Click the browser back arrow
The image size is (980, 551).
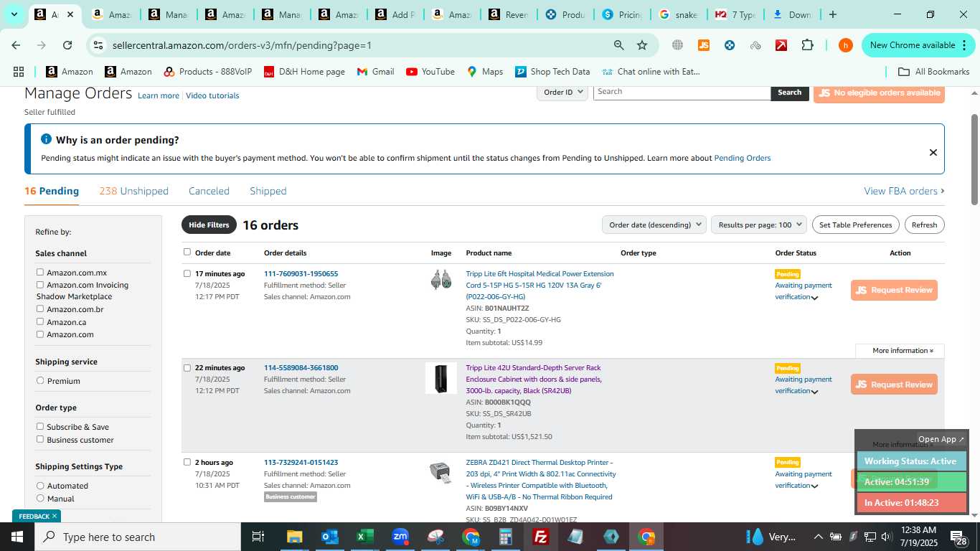16,45
